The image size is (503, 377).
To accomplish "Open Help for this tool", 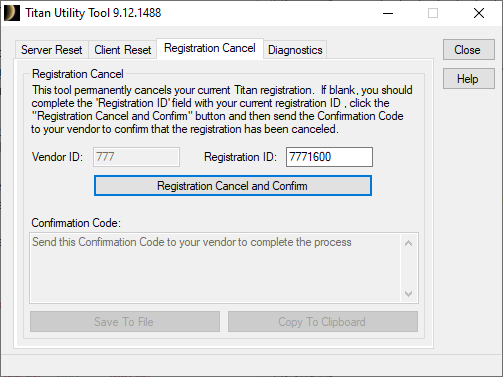I will click(x=469, y=79).
